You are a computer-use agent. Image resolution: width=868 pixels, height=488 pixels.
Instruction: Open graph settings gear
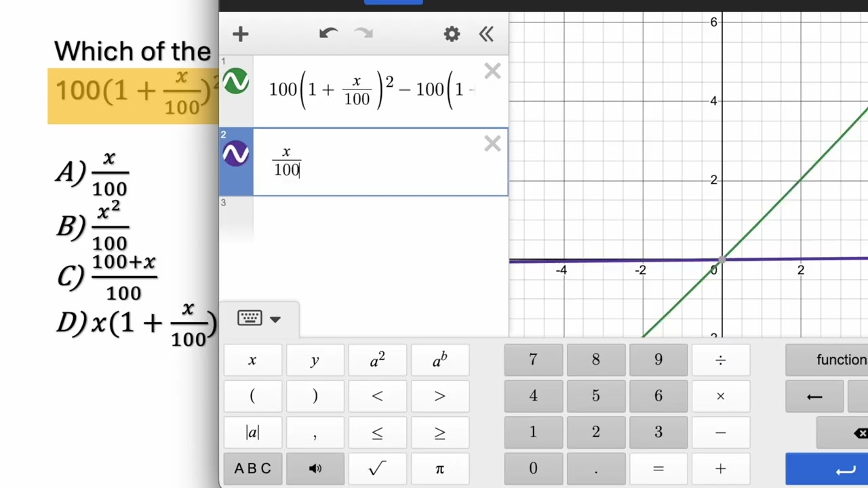(452, 34)
